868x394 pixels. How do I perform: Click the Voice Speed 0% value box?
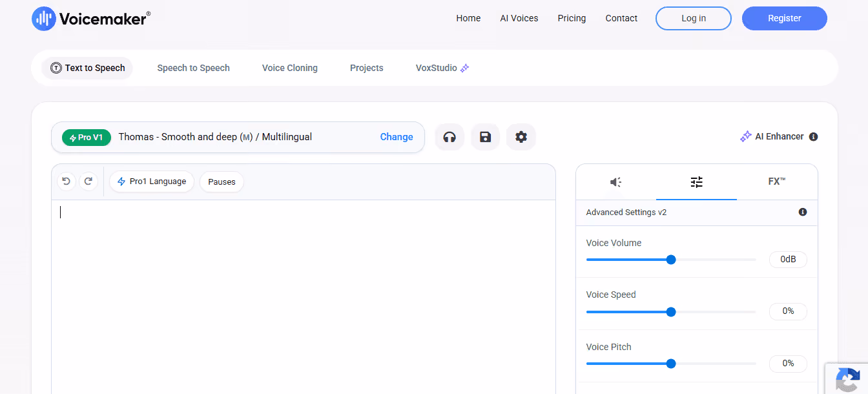tap(788, 311)
